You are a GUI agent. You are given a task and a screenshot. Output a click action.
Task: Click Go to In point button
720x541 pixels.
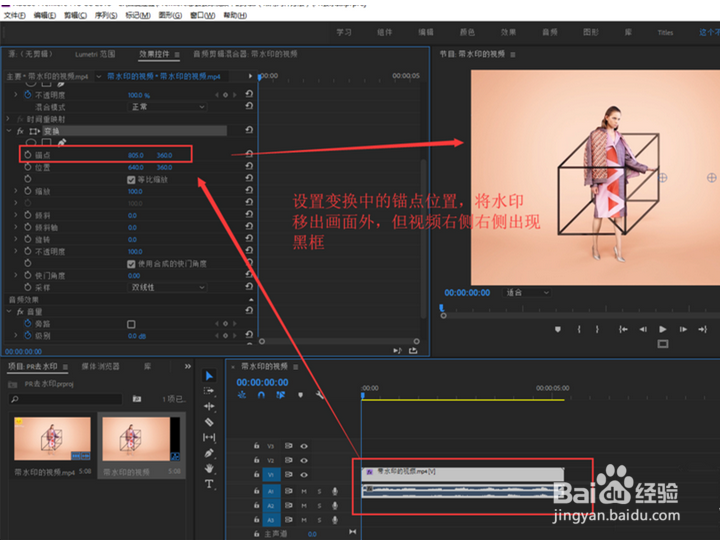point(623,329)
